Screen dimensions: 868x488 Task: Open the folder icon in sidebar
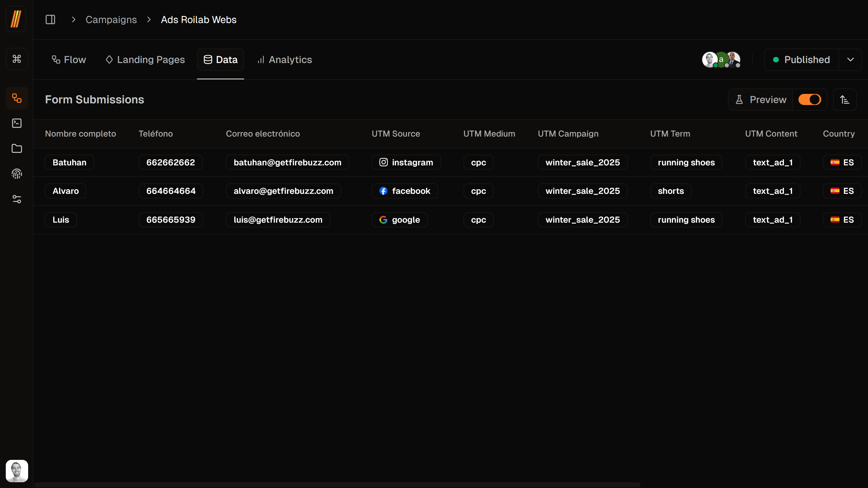coord(17,148)
